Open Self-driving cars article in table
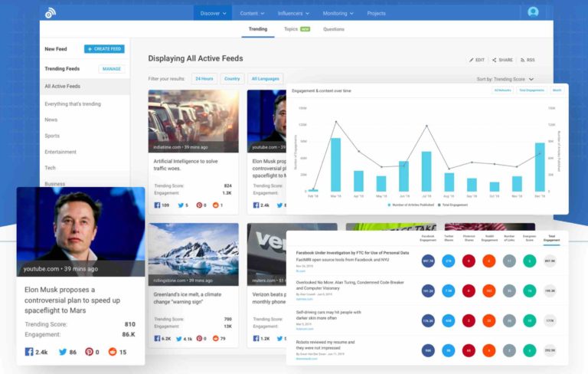This screenshot has width=588, height=374. click(328, 315)
